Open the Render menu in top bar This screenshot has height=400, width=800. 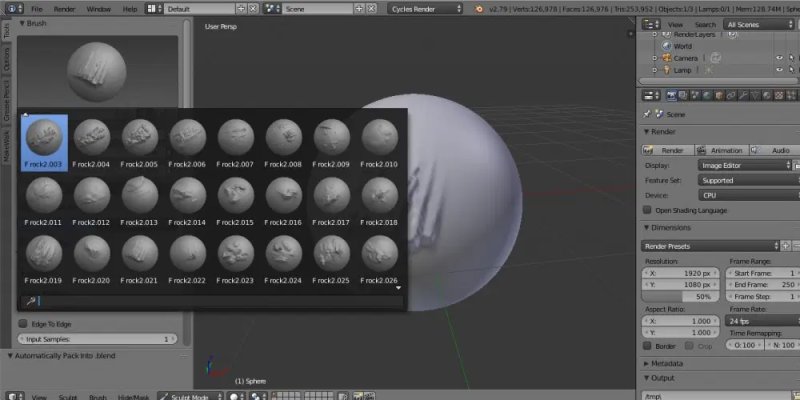tap(64, 9)
